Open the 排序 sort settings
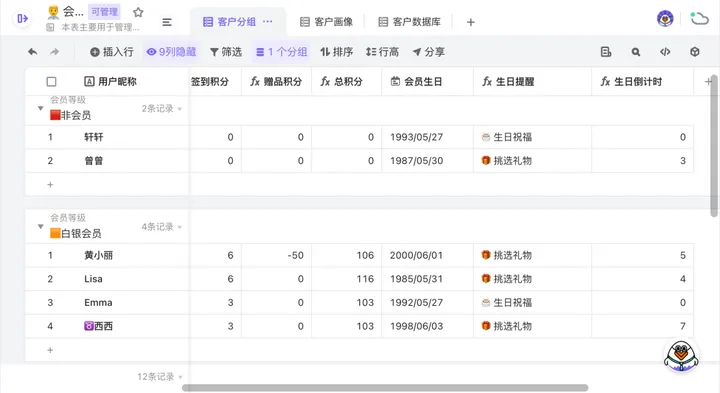 pyautogui.click(x=337, y=52)
